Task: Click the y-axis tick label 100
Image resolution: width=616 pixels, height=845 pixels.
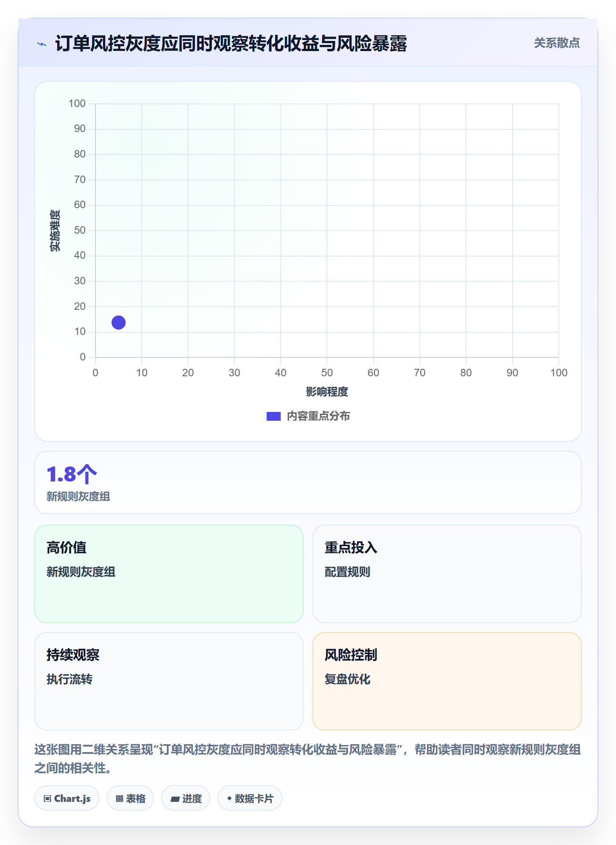Action: pyautogui.click(x=77, y=103)
